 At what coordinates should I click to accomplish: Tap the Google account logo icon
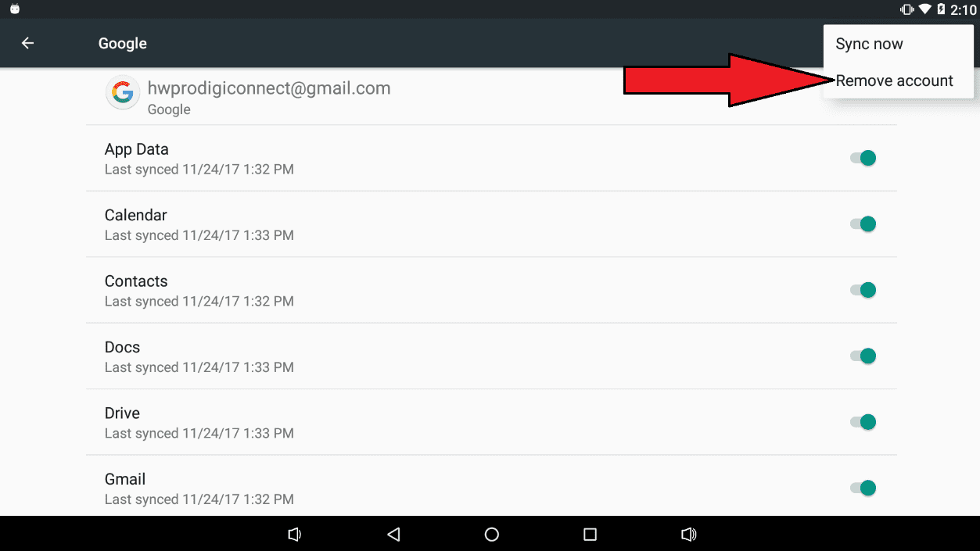coord(122,94)
